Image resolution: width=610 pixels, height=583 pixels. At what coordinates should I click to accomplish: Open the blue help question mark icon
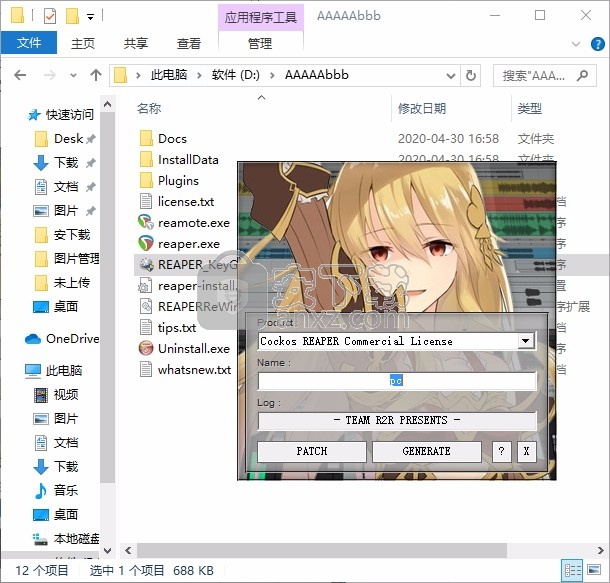(x=597, y=44)
